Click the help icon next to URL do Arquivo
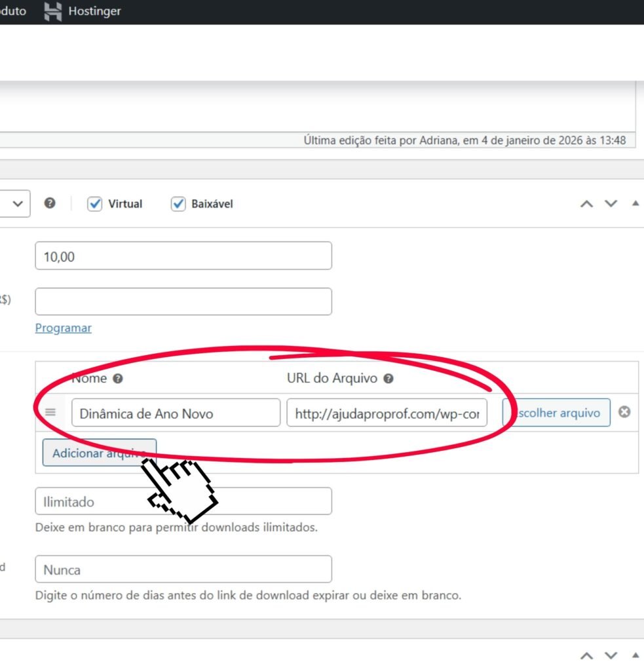This screenshot has width=644, height=671. 388,379
